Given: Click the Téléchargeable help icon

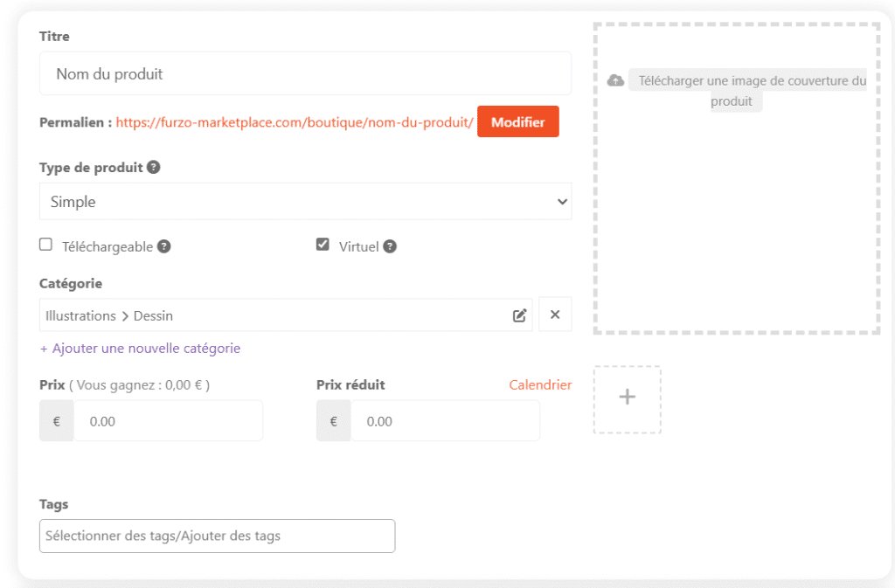Looking at the screenshot, I should (x=163, y=246).
